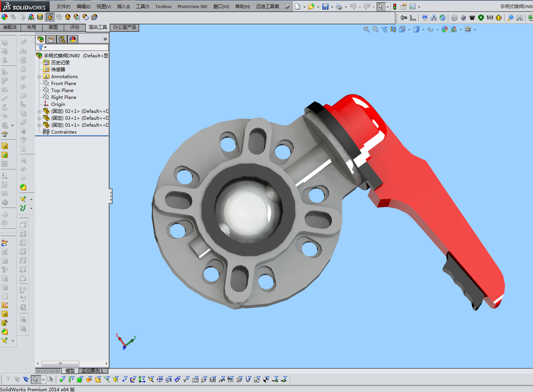This screenshot has width=533, height=392.
Task: Click the Zoom to Fit magnifier icon
Action: tap(367, 29)
